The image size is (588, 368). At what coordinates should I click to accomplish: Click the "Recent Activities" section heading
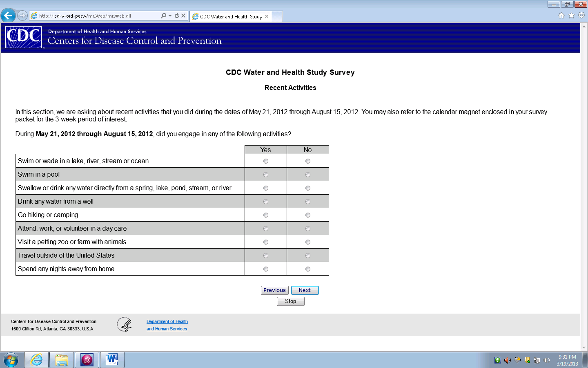[x=290, y=88]
